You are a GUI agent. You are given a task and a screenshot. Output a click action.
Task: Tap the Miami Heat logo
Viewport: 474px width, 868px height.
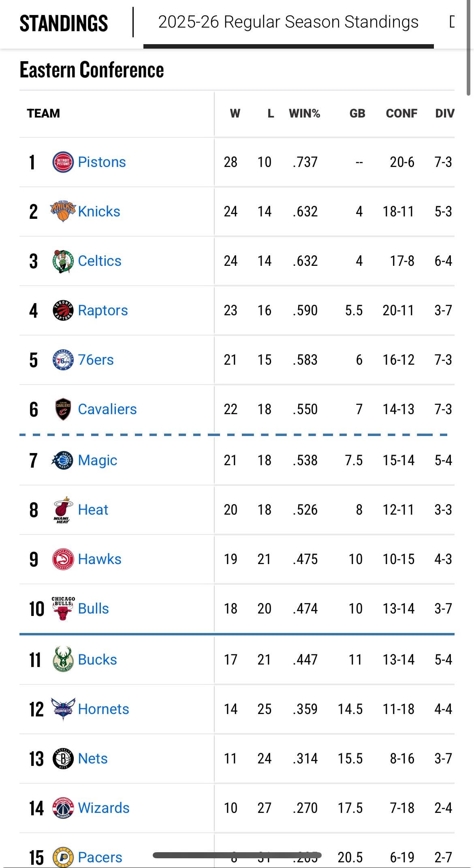coord(63,510)
